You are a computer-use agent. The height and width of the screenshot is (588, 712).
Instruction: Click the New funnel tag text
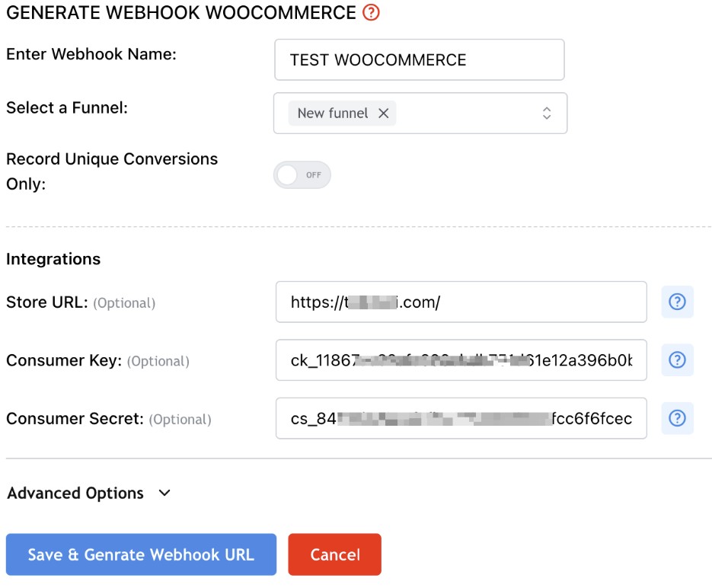332,113
